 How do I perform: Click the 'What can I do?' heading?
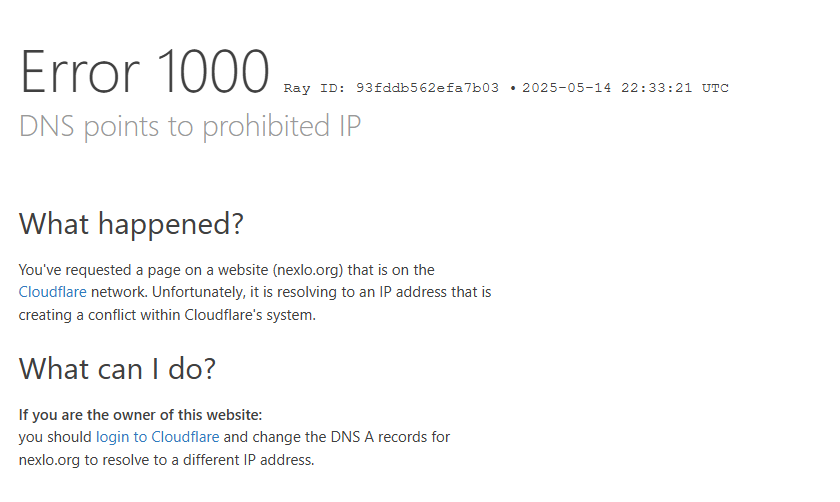coord(117,369)
